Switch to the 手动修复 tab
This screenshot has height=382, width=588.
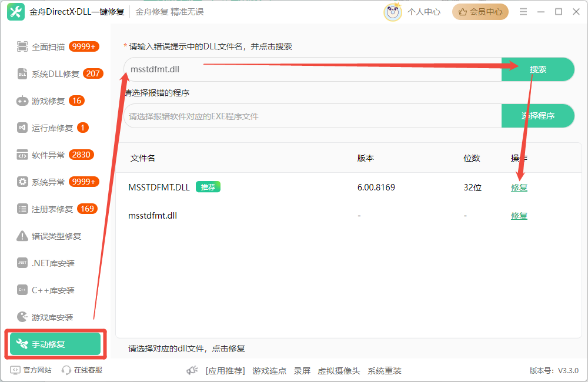(x=55, y=344)
